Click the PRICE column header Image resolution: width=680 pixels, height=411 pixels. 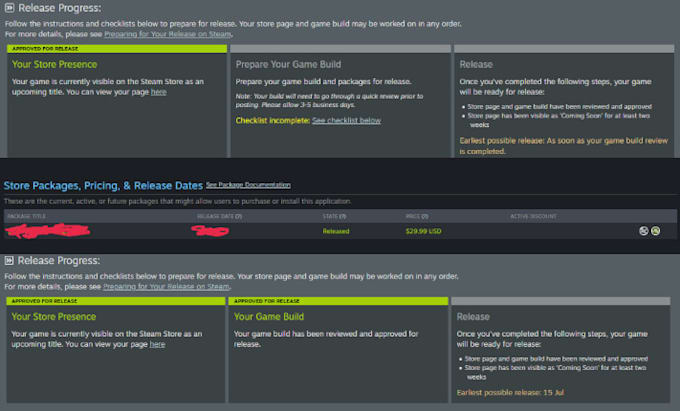pos(417,216)
